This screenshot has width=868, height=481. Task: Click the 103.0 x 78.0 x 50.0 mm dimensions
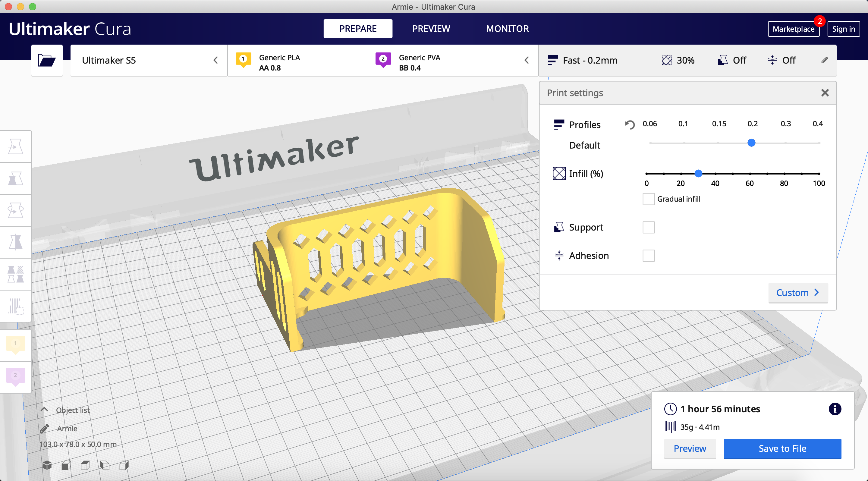point(78,444)
